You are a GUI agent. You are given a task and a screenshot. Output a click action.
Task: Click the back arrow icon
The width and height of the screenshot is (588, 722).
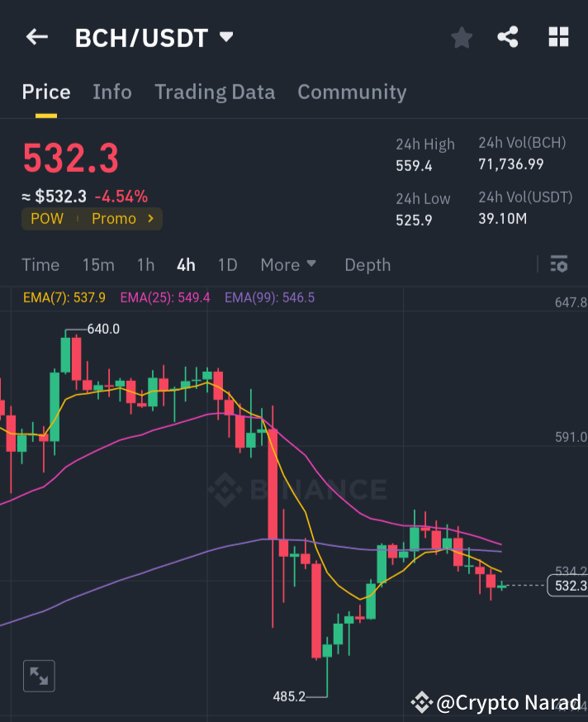pyautogui.click(x=36, y=36)
